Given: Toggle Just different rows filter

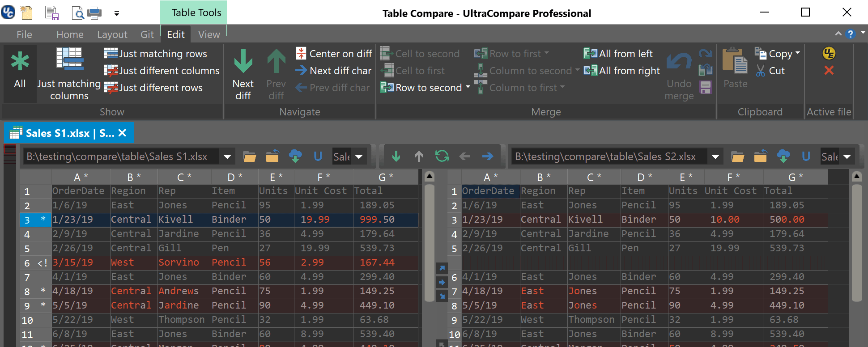Looking at the screenshot, I should pyautogui.click(x=153, y=88).
